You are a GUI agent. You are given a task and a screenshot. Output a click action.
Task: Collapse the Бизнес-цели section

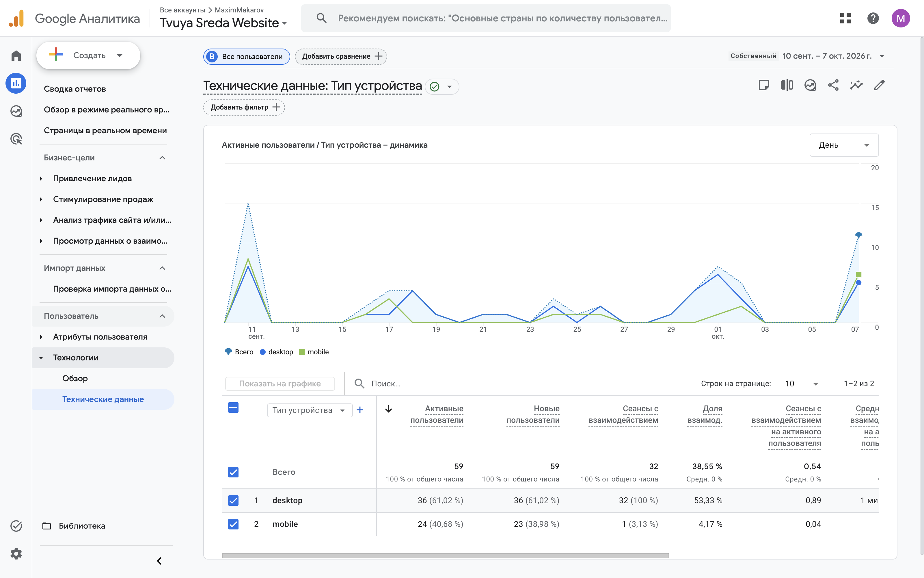point(162,158)
